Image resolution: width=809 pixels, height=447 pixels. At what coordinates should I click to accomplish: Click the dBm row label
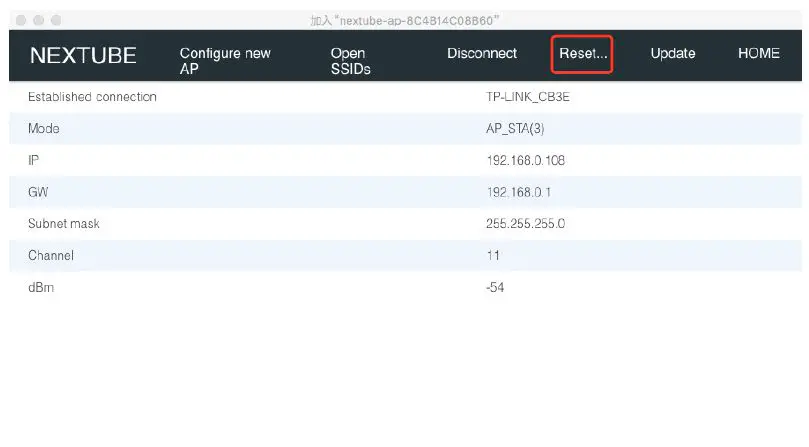pos(41,288)
